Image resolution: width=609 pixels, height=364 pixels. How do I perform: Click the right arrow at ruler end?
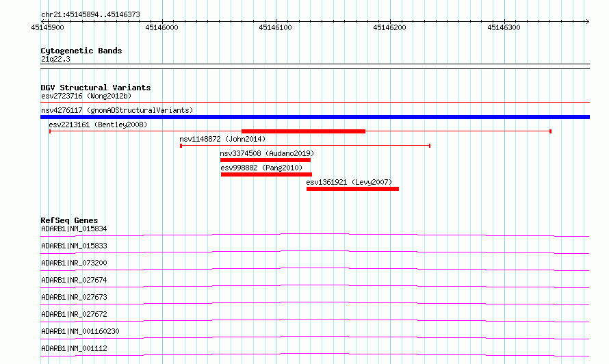pyautogui.click(x=587, y=21)
